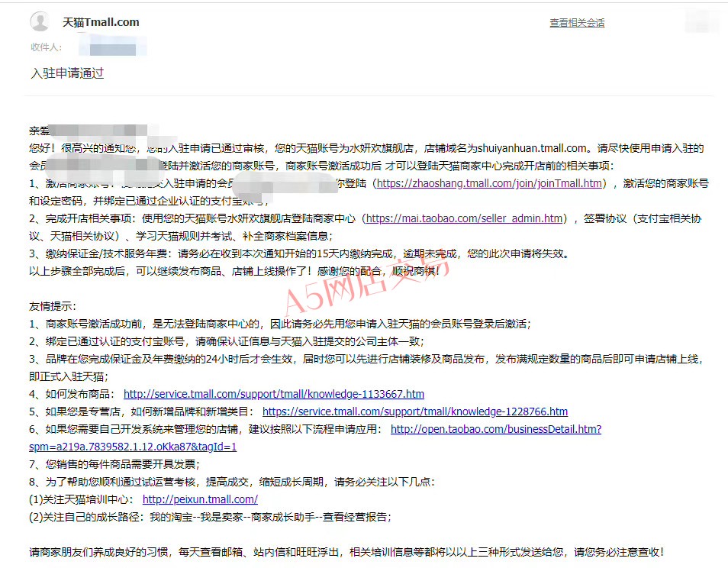Click the line 商家账号激活成功前
Screen dimensions: 728x568
pos(280,324)
